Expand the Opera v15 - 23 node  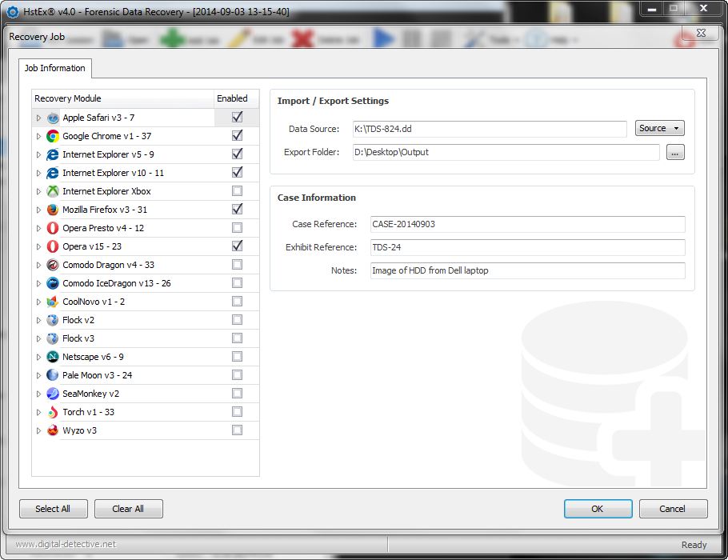tap(38, 246)
